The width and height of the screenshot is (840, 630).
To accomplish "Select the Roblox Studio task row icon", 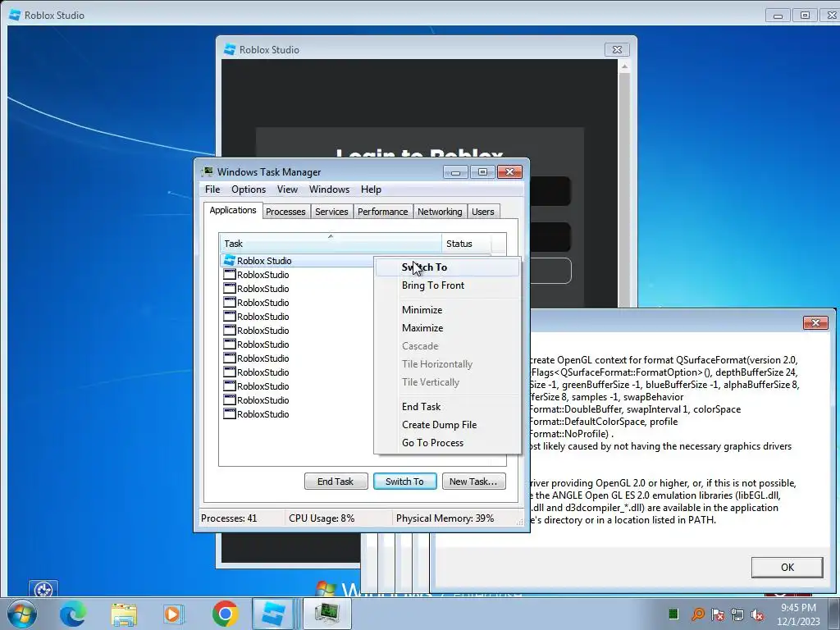I will pos(230,260).
